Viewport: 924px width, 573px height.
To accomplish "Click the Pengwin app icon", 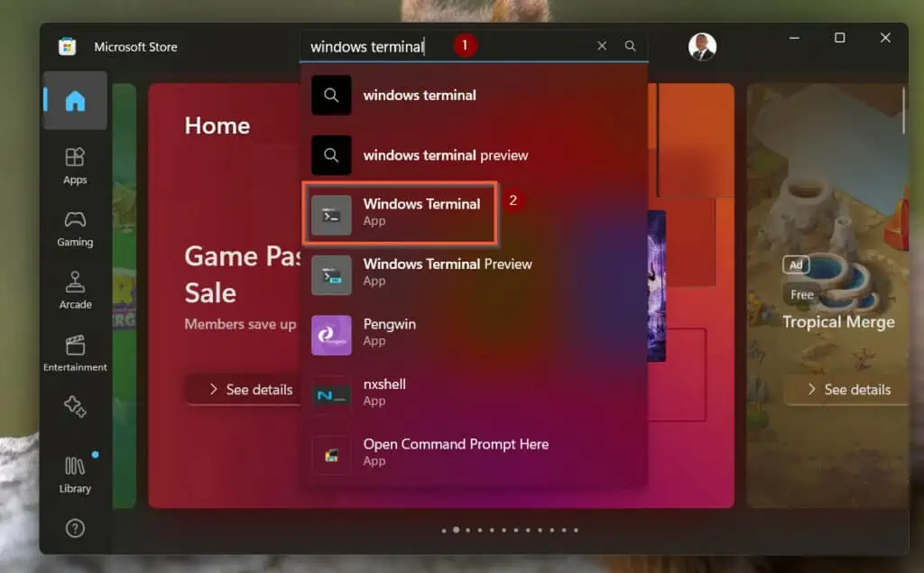I will 331,335.
